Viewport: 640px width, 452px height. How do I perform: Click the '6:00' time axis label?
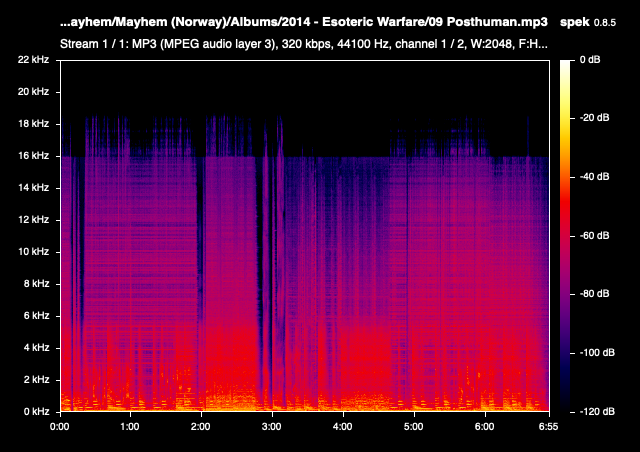pyautogui.click(x=484, y=427)
